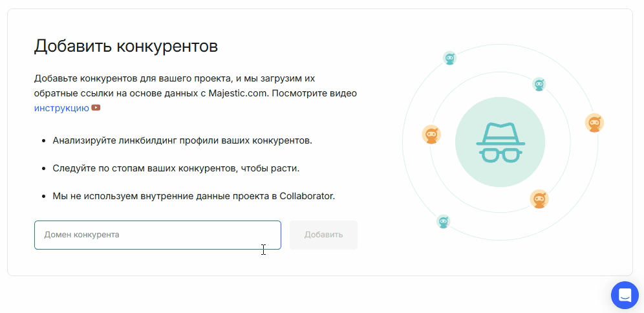Open the blue chat widget bubble

point(625,295)
